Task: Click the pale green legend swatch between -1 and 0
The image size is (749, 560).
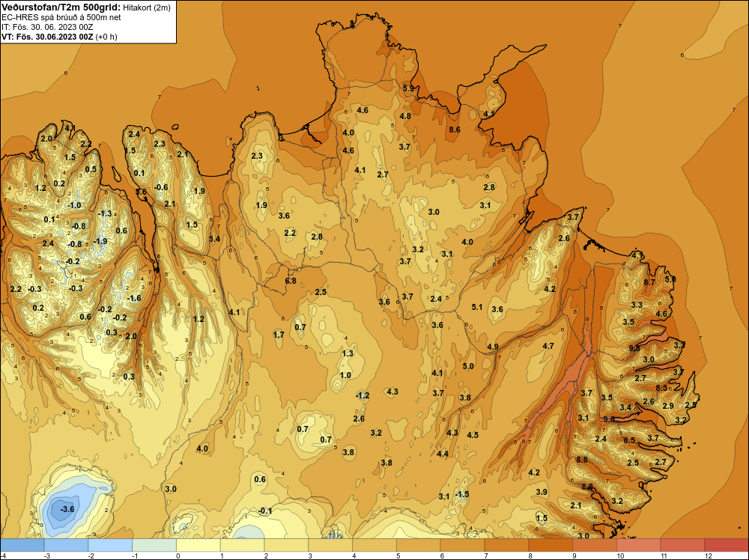Action: 154,545
